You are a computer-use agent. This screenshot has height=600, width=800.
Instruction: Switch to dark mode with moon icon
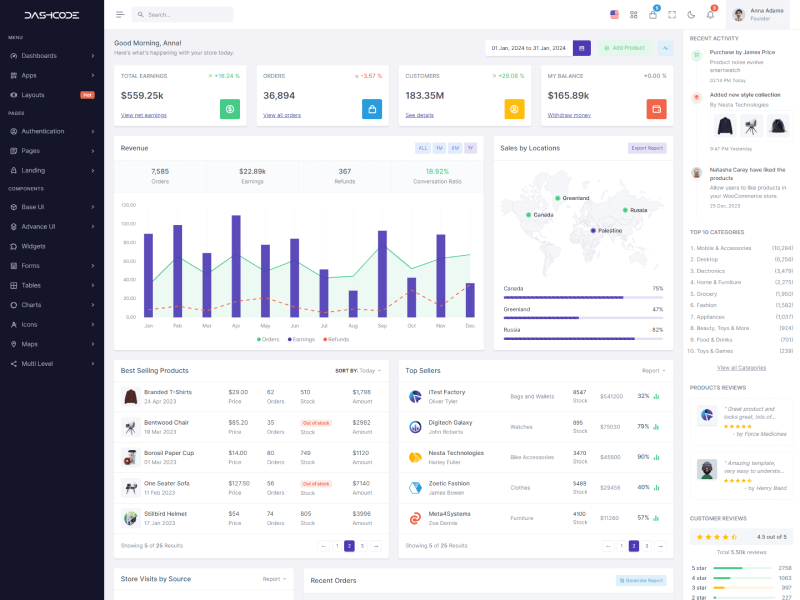pyautogui.click(x=691, y=15)
